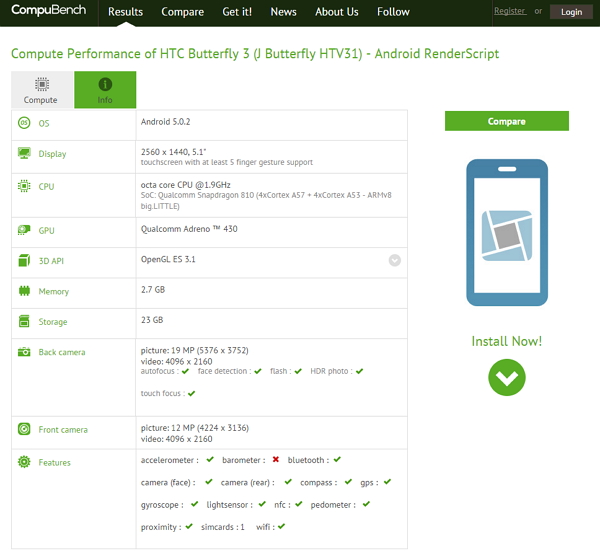Click the Memory chip icon
600x551 pixels.
24,291
